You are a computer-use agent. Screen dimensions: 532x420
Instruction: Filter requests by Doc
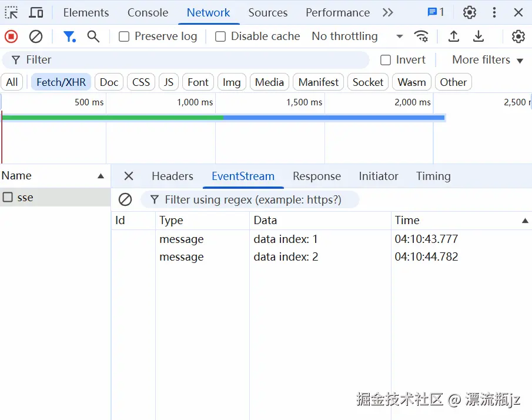click(109, 82)
